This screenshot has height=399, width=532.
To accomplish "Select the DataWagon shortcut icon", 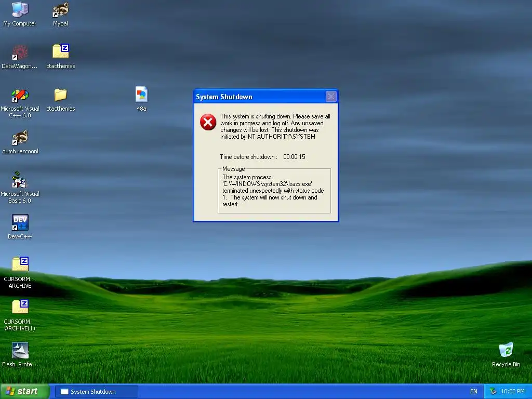I will tap(20, 52).
